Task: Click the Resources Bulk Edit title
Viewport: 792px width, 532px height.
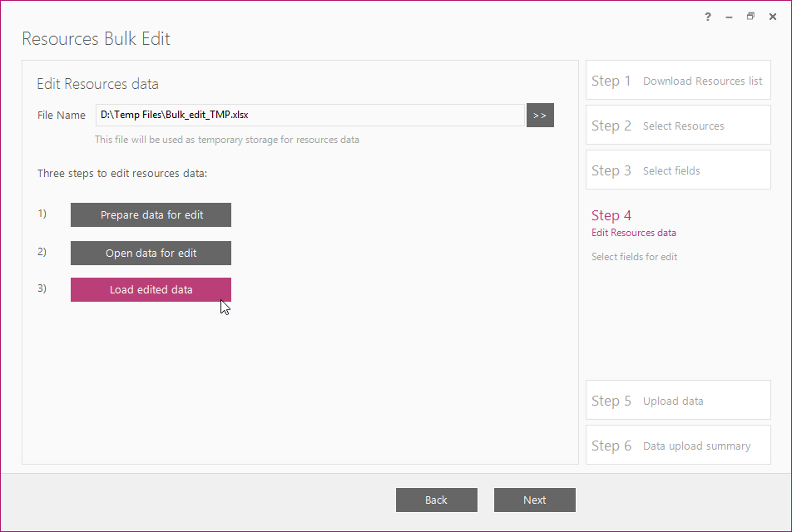Action: pyautogui.click(x=96, y=39)
